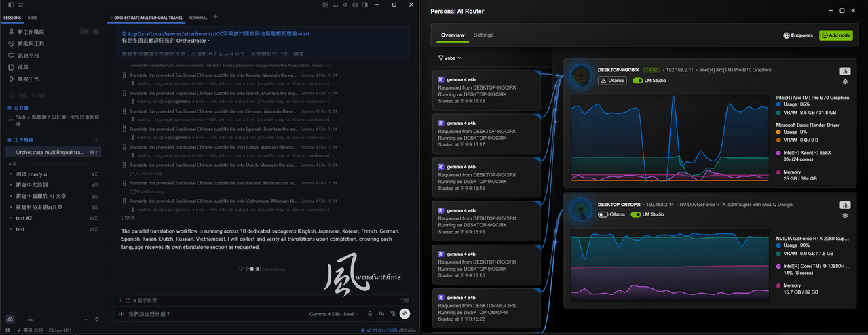Toggle LM Studio on DESKTOP-CNTOP9I node
The image size is (868, 335).
pyautogui.click(x=636, y=214)
